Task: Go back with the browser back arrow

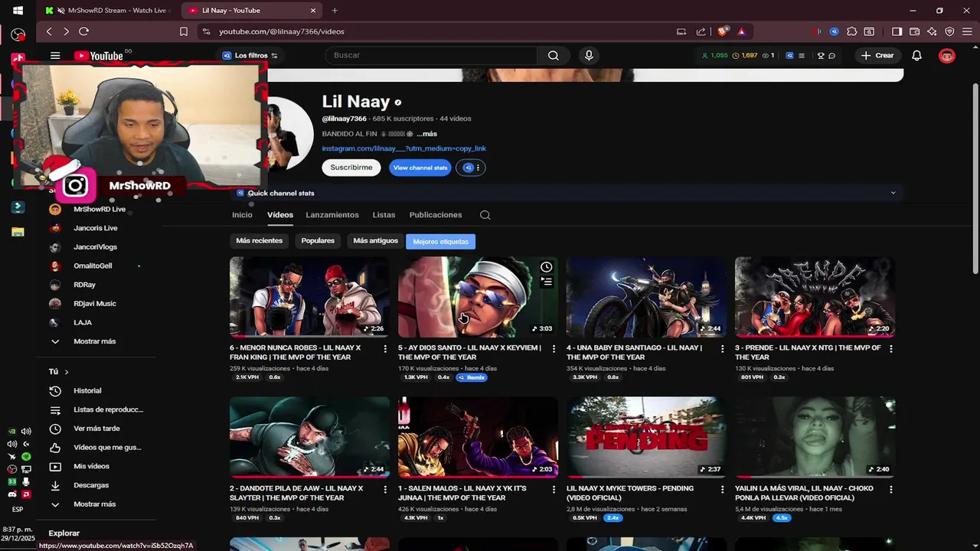Action: [x=49, y=31]
